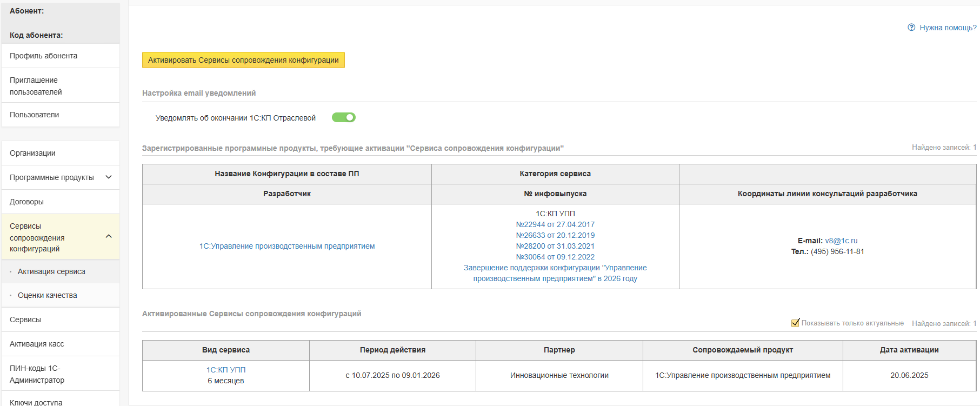
Task: Open "Завершение поддержки конфигурации" link
Action: [x=555, y=273]
